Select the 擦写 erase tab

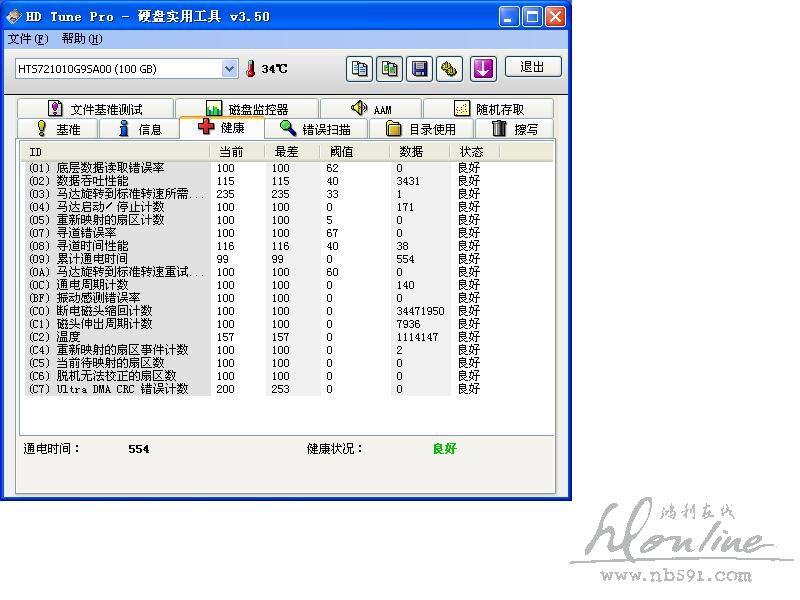pos(514,129)
